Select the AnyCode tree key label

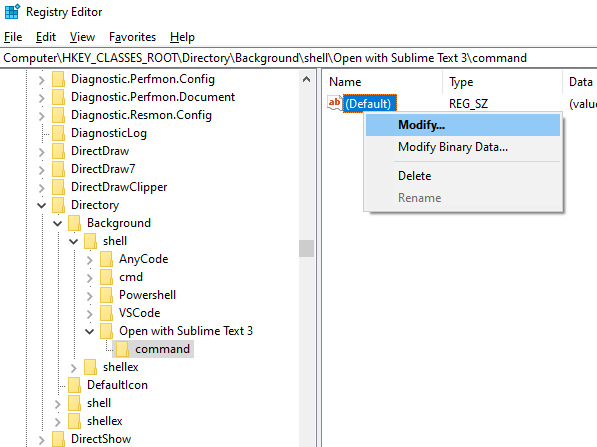(144, 259)
